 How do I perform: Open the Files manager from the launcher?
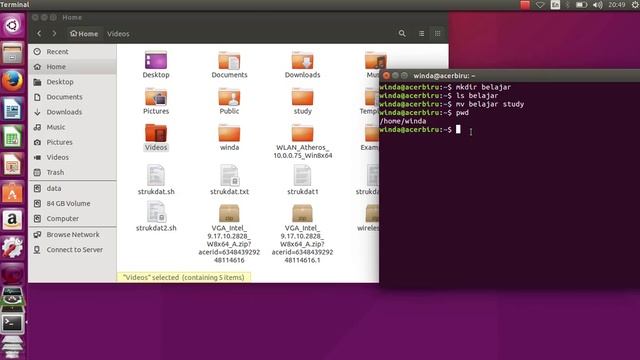tap(12, 53)
